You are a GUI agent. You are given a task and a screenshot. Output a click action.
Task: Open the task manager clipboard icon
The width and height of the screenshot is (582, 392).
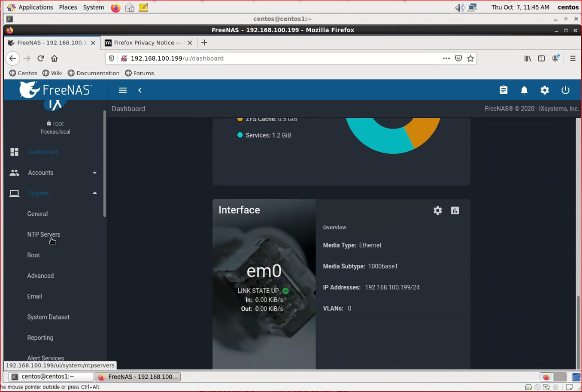pos(503,90)
